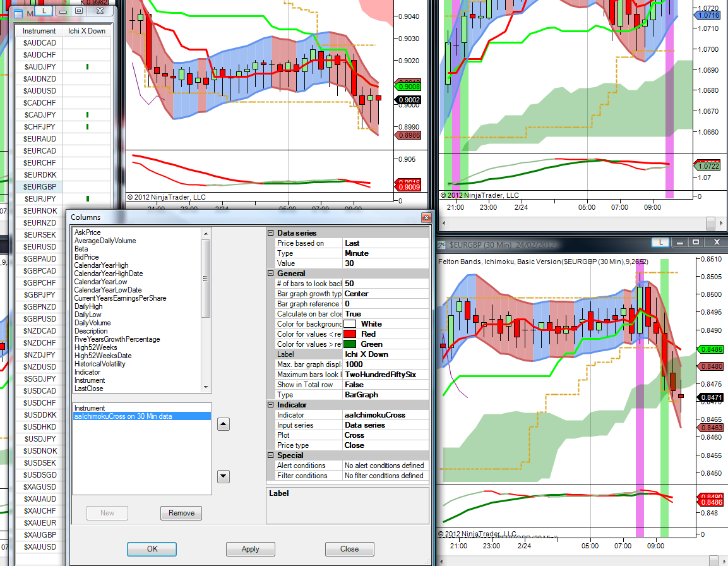Maximize the $EURGBP chart window
This screenshot has width=728, height=566.
pos(696,242)
